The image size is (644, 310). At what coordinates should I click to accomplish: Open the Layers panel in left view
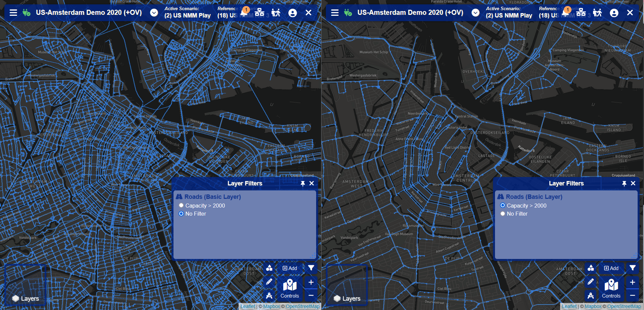pyautogui.click(x=25, y=285)
